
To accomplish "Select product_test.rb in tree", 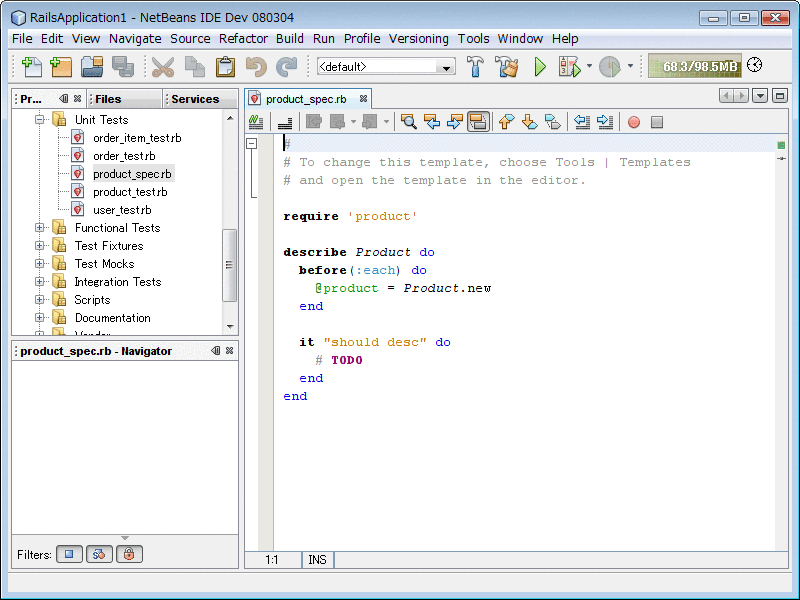I will pos(130,192).
